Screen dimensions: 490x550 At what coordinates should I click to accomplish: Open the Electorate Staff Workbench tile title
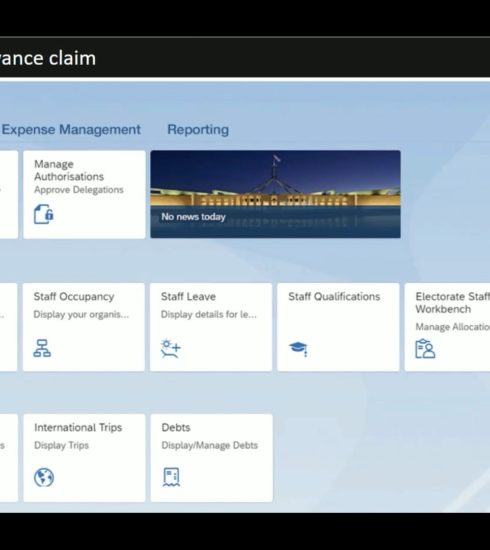click(x=452, y=303)
